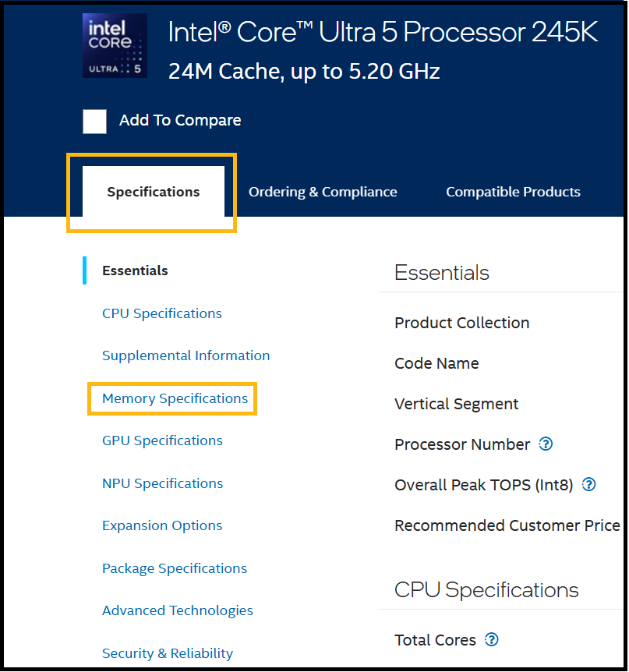Select Expansion Options in sidebar
This screenshot has width=629, height=672.
click(162, 525)
